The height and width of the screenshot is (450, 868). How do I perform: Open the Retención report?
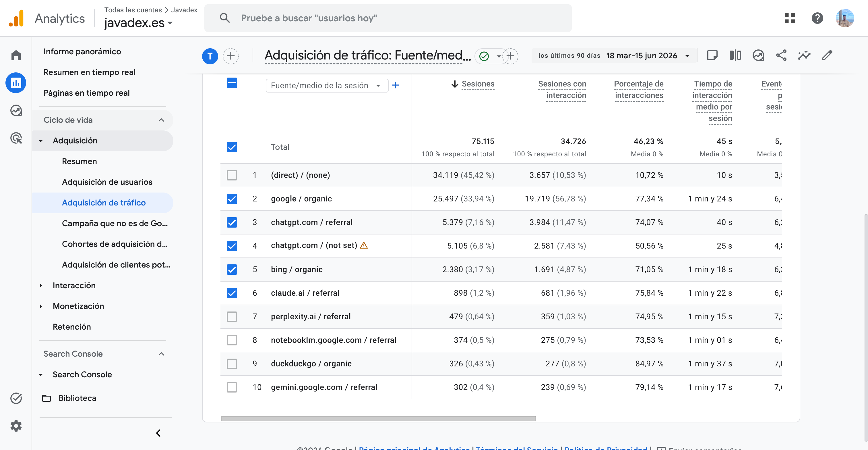click(72, 327)
